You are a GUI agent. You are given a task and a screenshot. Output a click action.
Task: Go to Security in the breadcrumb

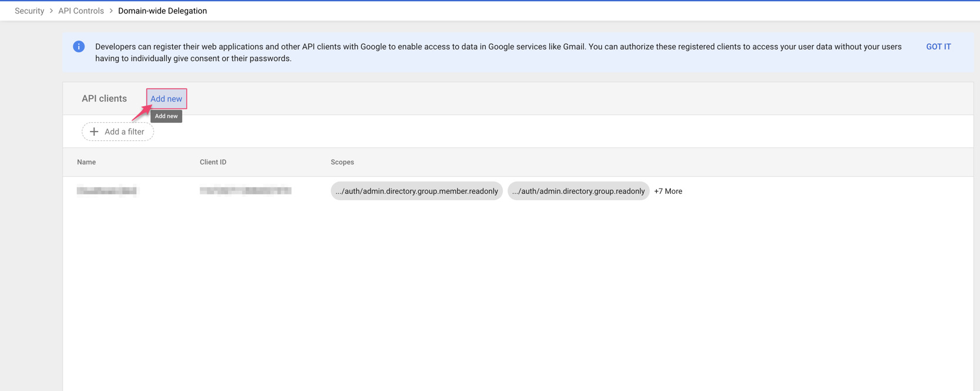(x=29, y=11)
